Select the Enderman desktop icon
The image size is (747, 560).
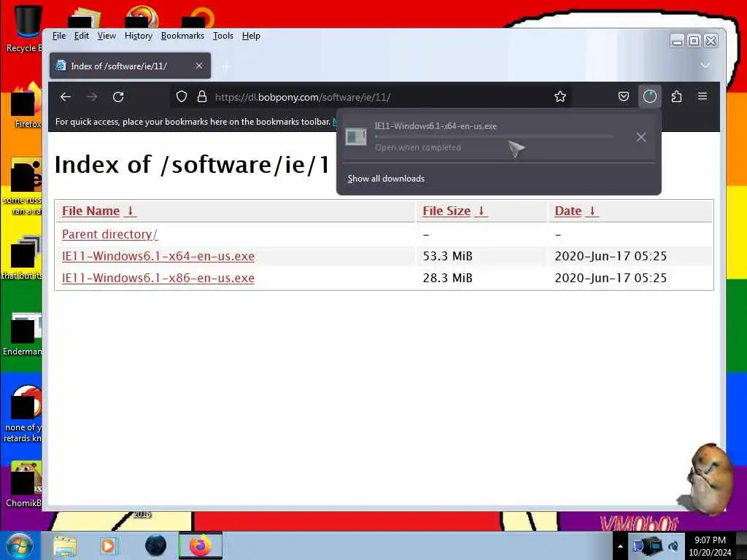pos(23,335)
